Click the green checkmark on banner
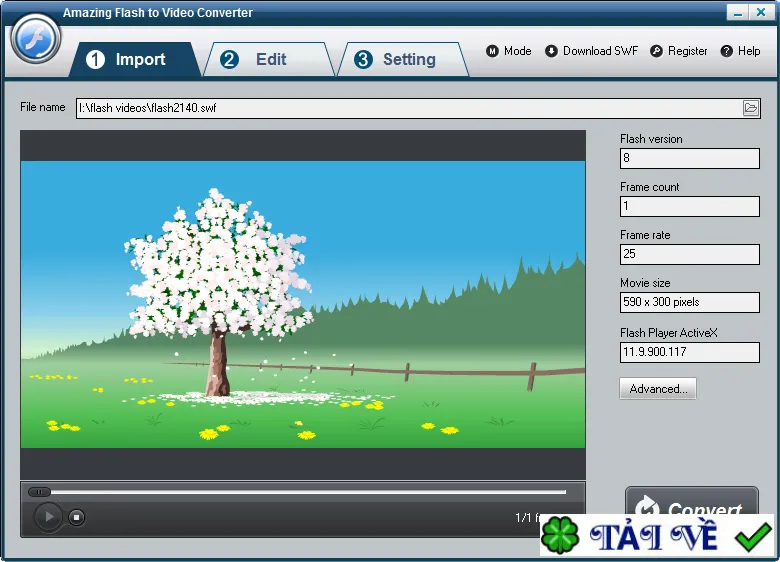The height and width of the screenshot is (562, 780). 753,537
